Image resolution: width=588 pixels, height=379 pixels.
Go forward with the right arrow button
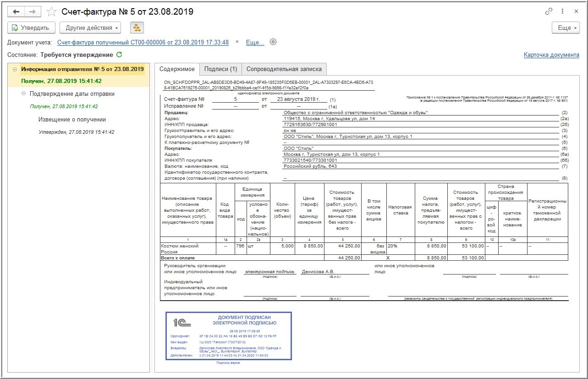click(x=33, y=11)
